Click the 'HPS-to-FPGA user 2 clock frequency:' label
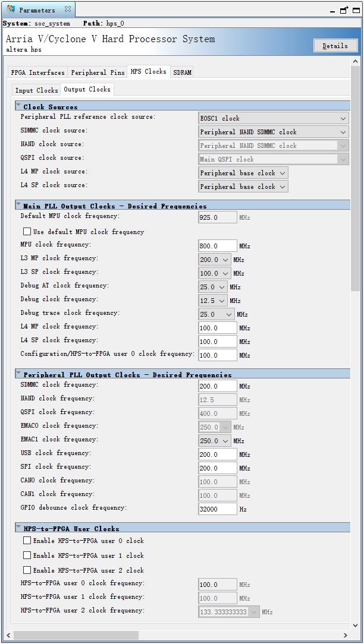 tap(82, 610)
